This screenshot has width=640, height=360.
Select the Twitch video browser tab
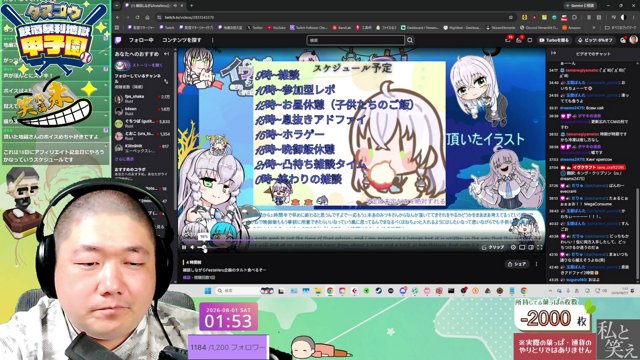(x=154, y=6)
